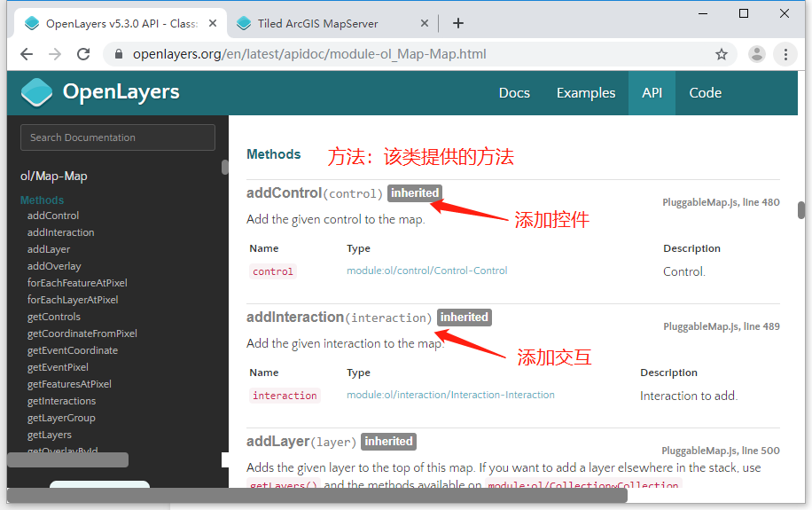
Task: Click bottom horizontal scrollbar of window
Action: 317,496
